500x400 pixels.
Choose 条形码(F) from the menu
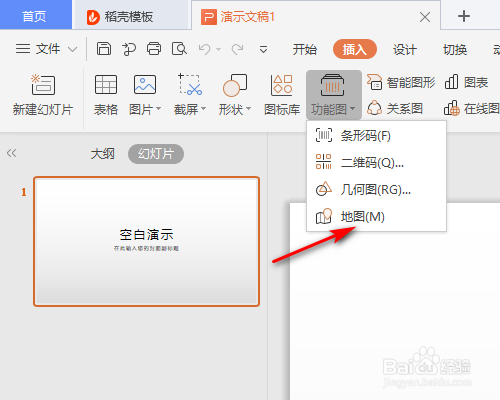coord(376,135)
